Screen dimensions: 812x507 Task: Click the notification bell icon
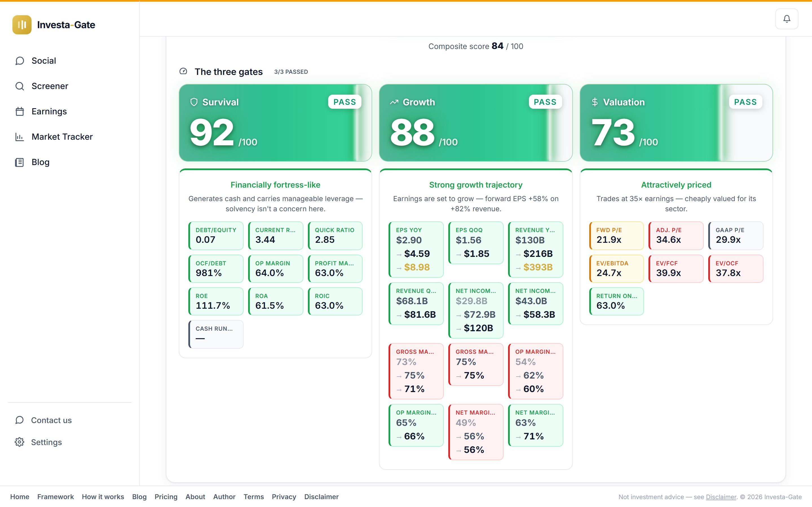pos(787,19)
